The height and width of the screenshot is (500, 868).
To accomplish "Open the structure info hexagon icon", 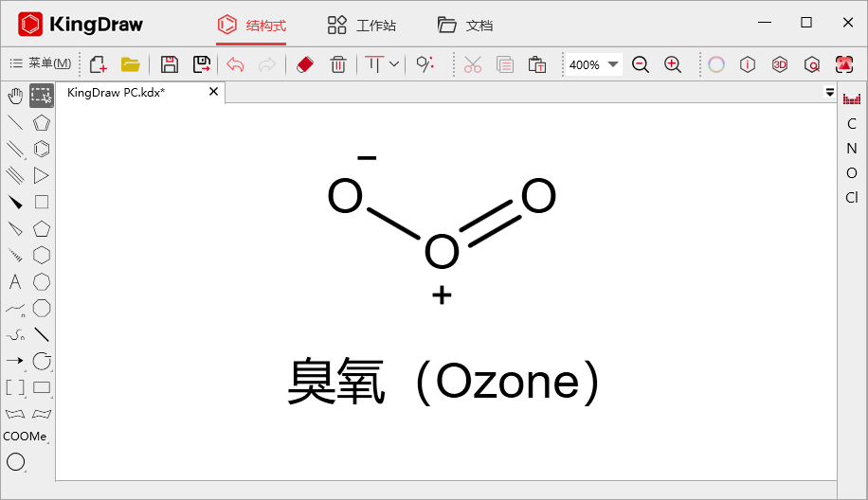I will [748, 64].
